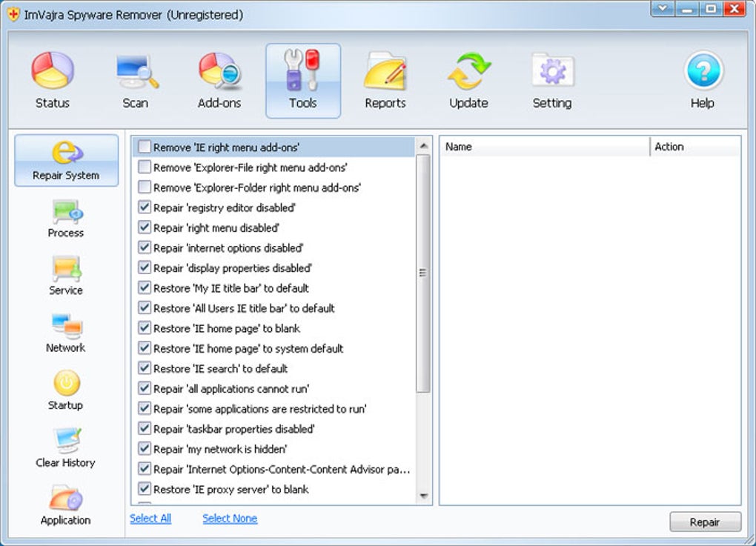Click the Name column header
Image resolution: width=756 pixels, height=546 pixels.
click(x=545, y=147)
